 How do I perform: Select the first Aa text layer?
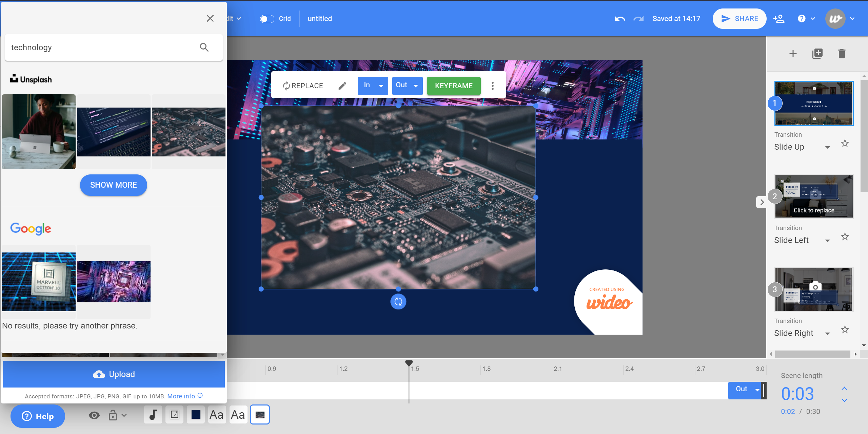click(x=217, y=415)
